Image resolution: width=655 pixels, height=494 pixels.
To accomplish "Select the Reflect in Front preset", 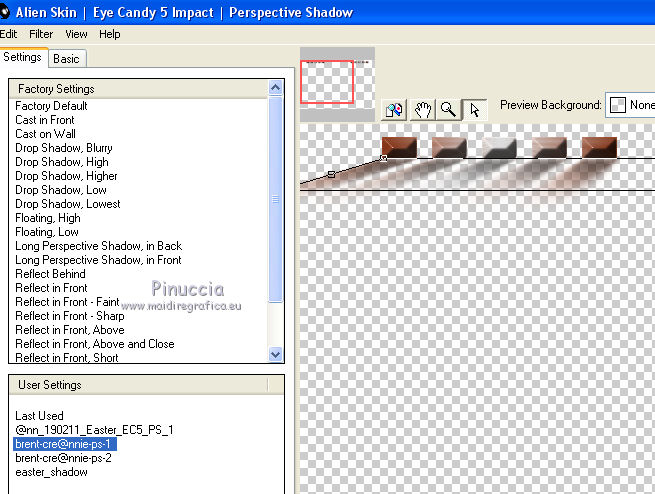I will tap(51, 288).
